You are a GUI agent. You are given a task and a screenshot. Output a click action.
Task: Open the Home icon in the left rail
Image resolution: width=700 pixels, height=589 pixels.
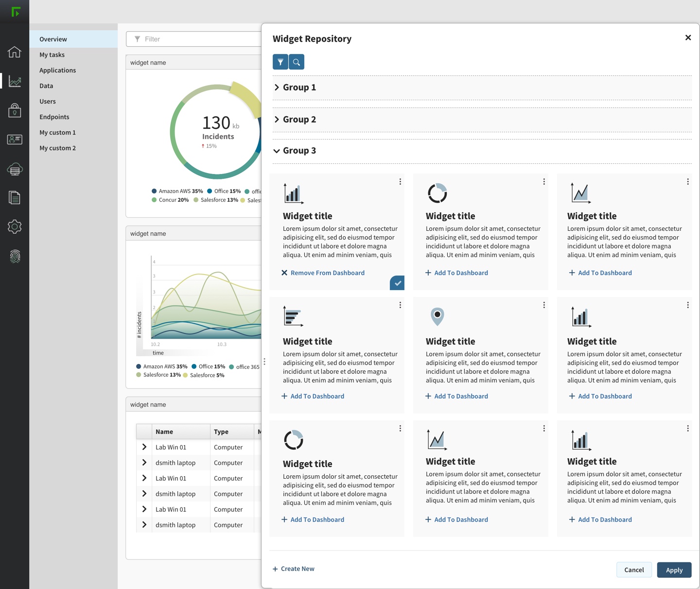[15, 52]
